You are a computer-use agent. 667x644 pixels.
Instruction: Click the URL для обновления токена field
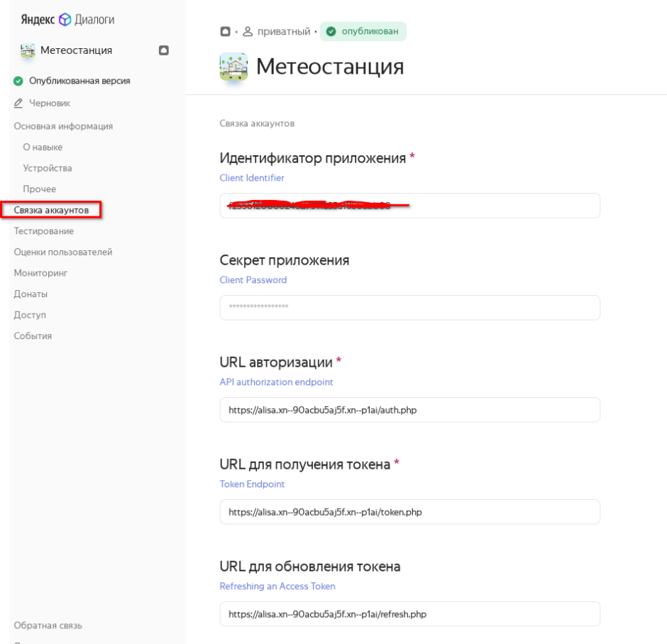click(409, 614)
